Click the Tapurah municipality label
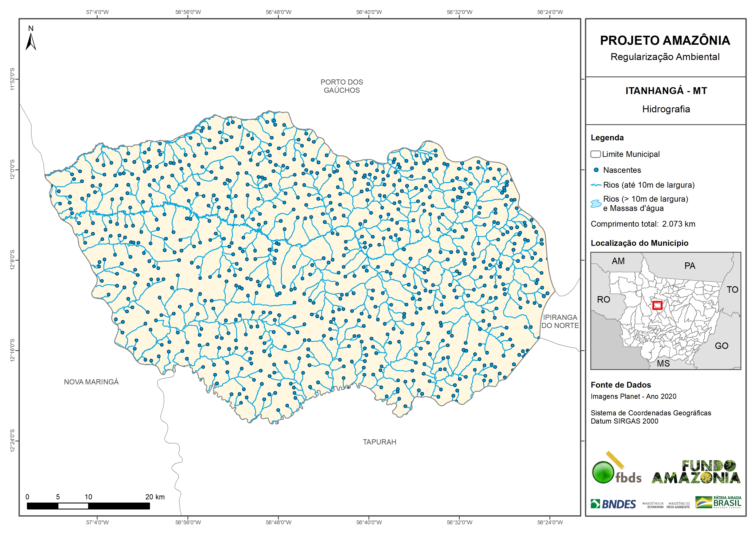The width and height of the screenshot is (756, 534). [379, 442]
